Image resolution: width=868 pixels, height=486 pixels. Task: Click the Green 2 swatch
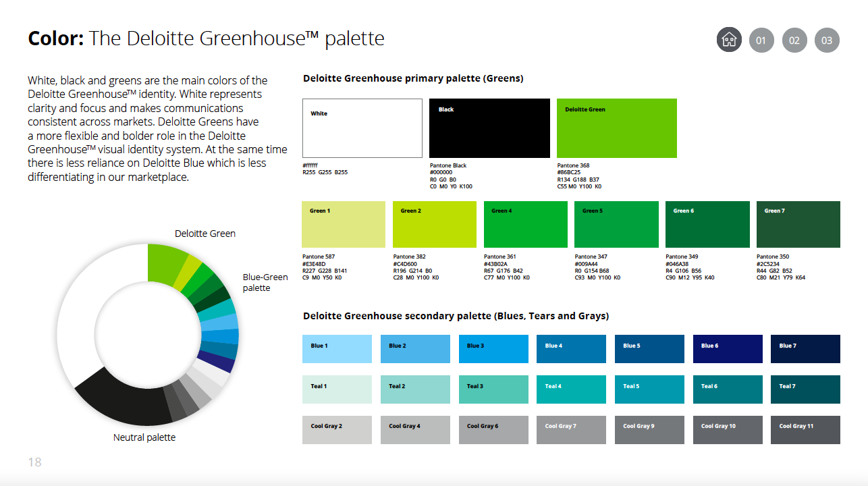[435, 224]
